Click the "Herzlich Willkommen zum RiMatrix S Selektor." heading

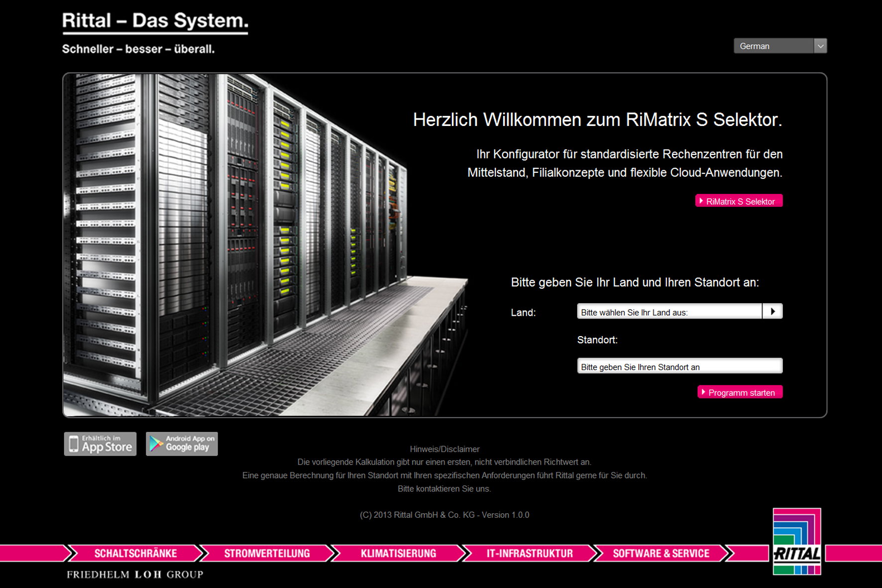point(598,120)
